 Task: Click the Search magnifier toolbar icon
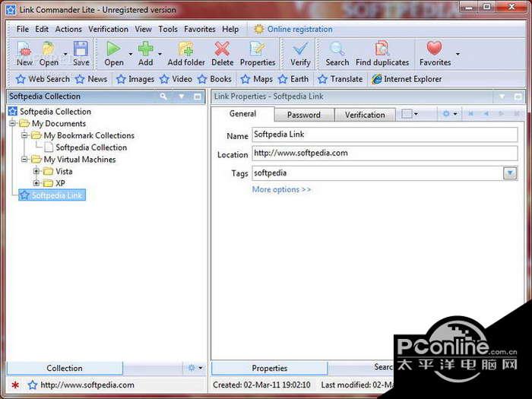pyautogui.click(x=337, y=49)
